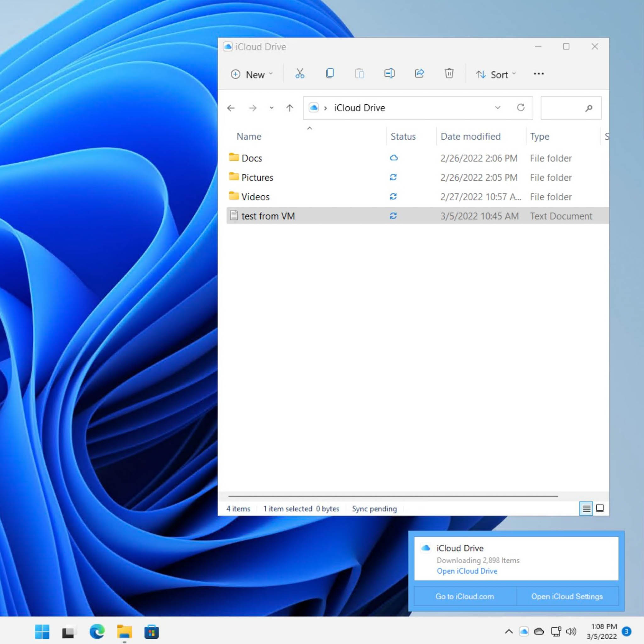Click the rename/compress icon in toolbar
Screen dimensions: 644x644
click(389, 74)
